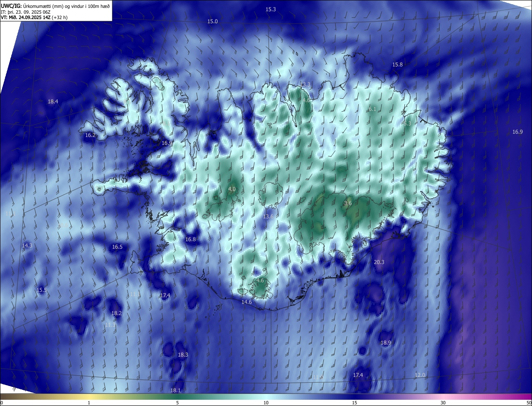Click the map value label 18.1
The height and width of the screenshot is (406, 532).
tap(175, 391)
